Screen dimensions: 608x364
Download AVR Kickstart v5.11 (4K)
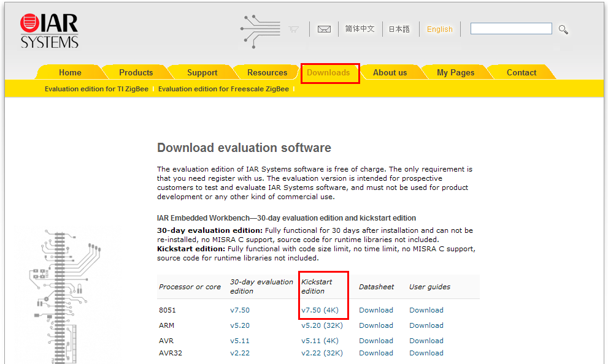click(320, 341)
